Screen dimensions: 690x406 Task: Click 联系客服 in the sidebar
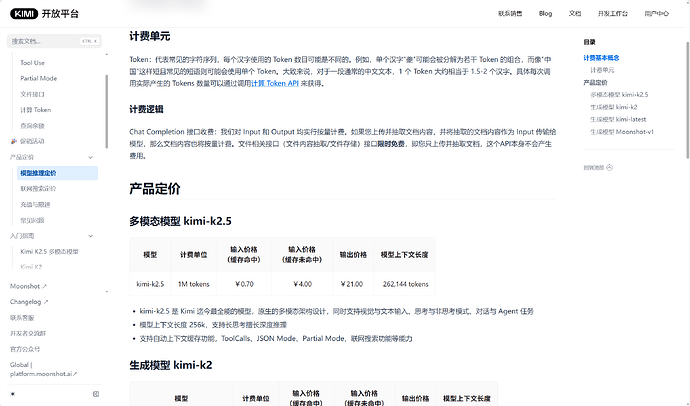pos(22,318)
